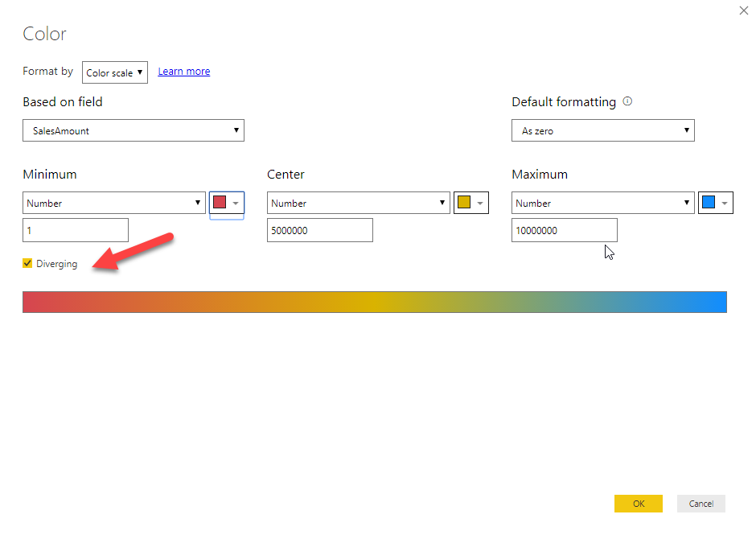
Task: Click the info icon beside Default formatting
Action: (x=627, y=102)
